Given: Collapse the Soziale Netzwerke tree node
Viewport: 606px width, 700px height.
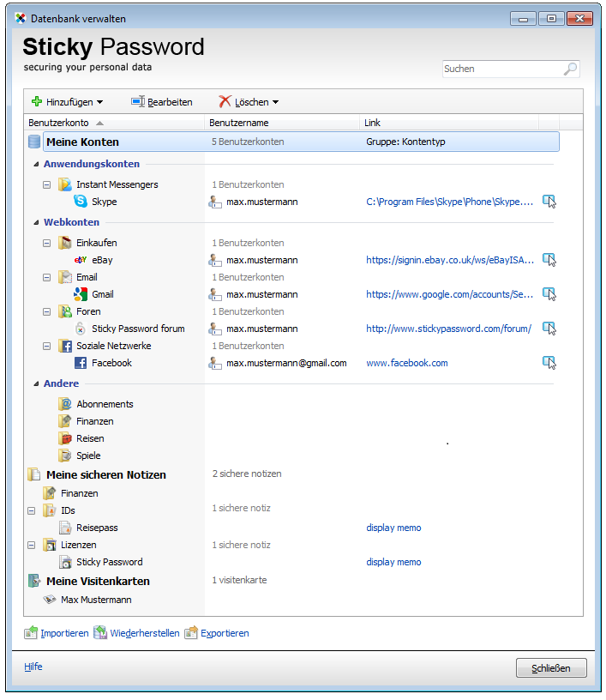Looking at the screenshot, I should pos(47,346).
